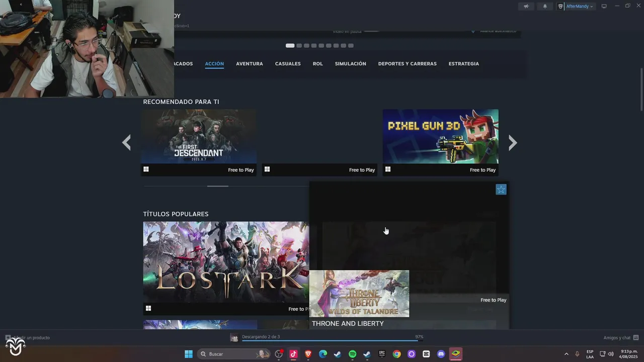
Task: Select the ACCIÓN category tab
Action: click(x=214, y=64)
